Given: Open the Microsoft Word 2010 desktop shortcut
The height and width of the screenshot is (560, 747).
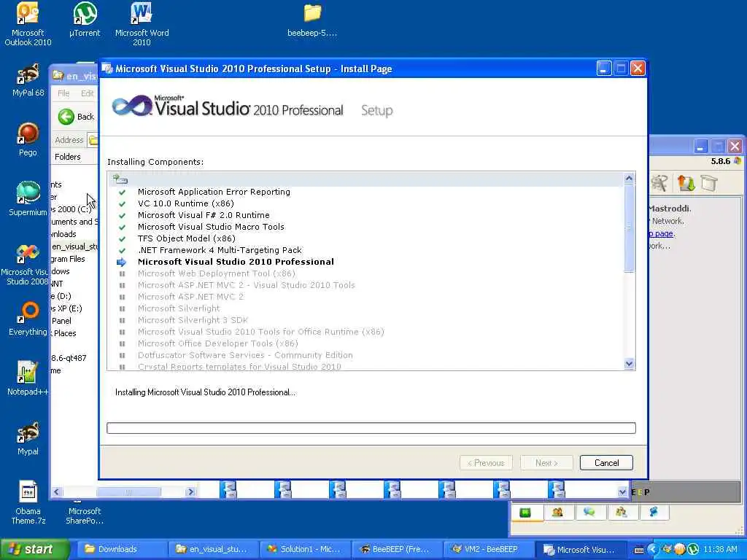Looking at the screenshot, I should coord(142,24).
